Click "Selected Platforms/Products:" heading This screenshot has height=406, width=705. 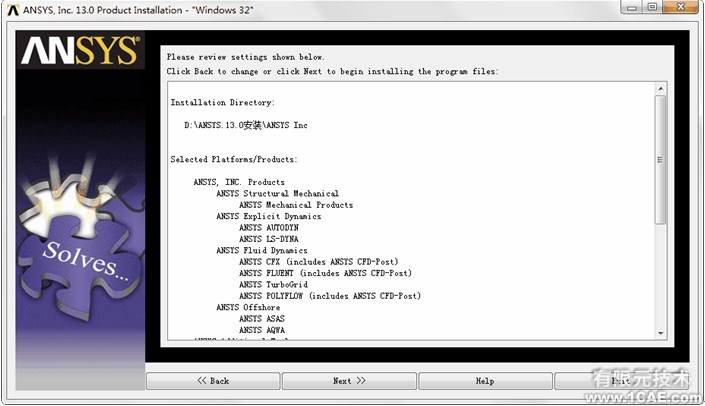click(233, 159)
